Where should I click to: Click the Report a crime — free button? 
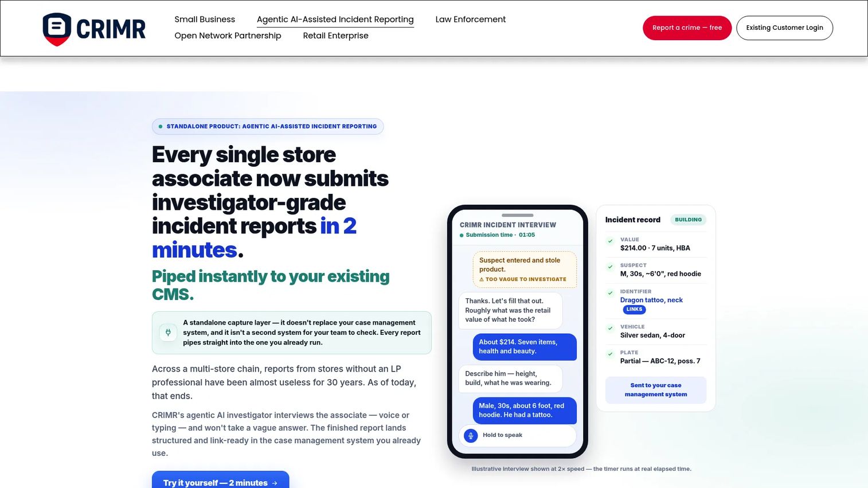(687, 28)
